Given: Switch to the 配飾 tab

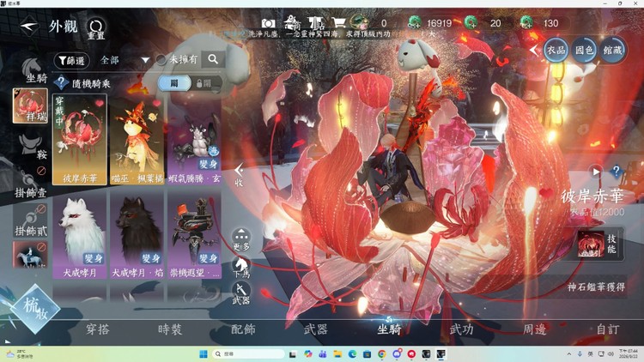Looking at the screenshot, I should coord(243,329).
